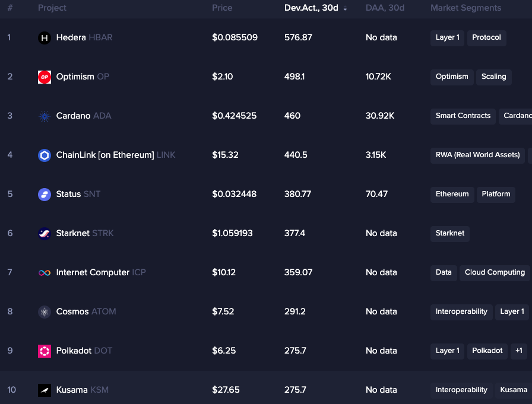Click the Polkadot DOT logo icon
This screenshot has width=532, height=404.
point(45,351)
